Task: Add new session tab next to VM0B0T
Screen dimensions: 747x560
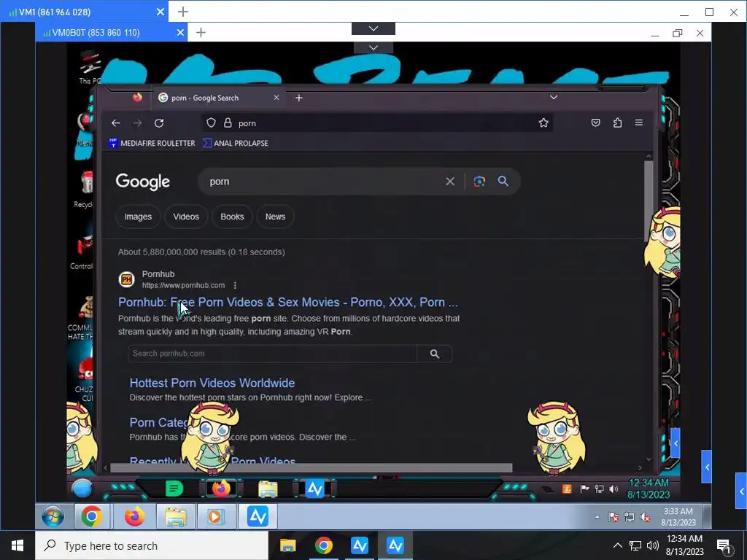Action: (201, 32)
